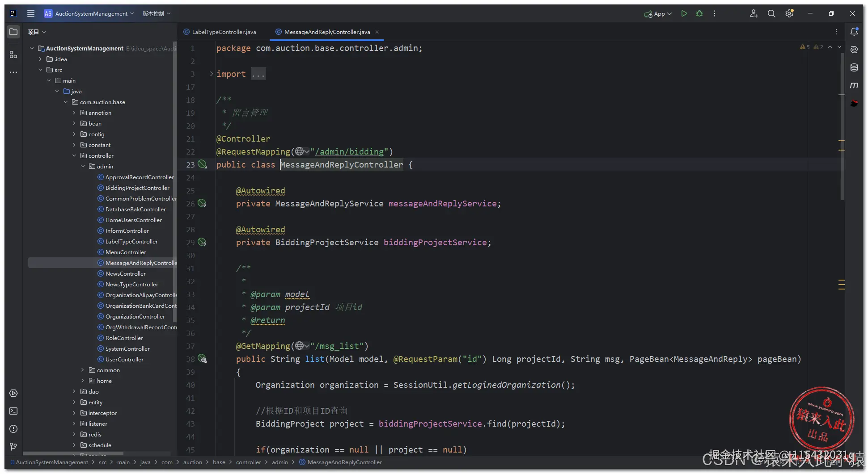Select UserController in the project tree

[x=124, y=359]
